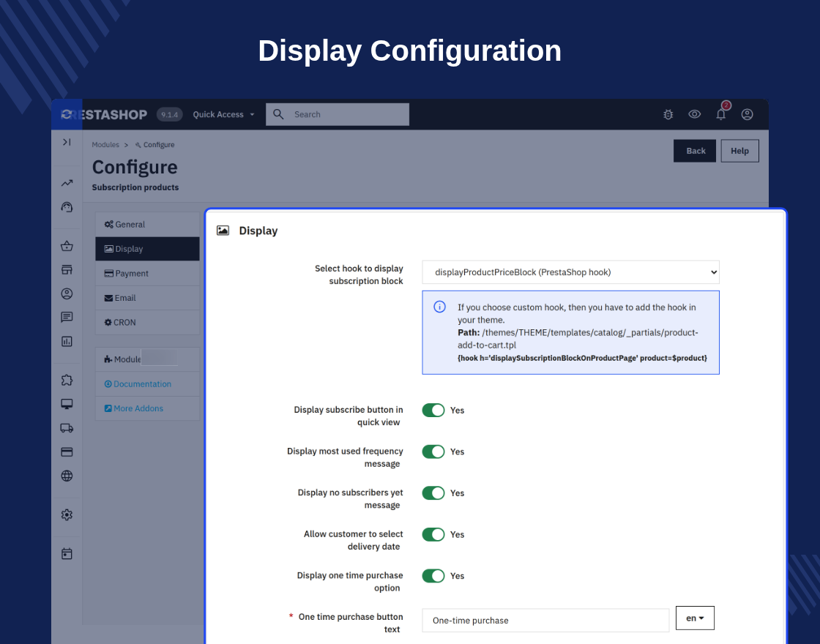The height and width of the screenshot is (644, 820).
Task: Open the International globe sidebar icon
Action: (67, 476)
